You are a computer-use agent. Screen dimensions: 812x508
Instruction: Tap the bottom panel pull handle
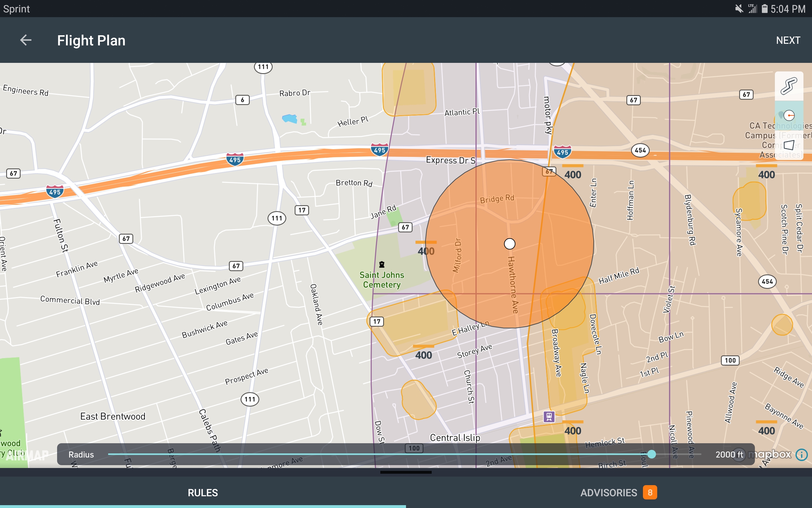pos(406,472)
